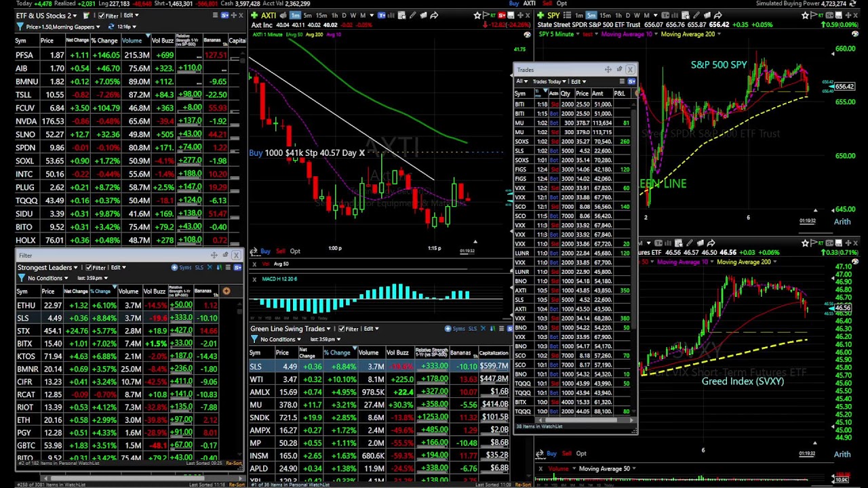Toggle Filter checkbox in Strongest Leaders list
868x488 pixels.
(89, 267)
